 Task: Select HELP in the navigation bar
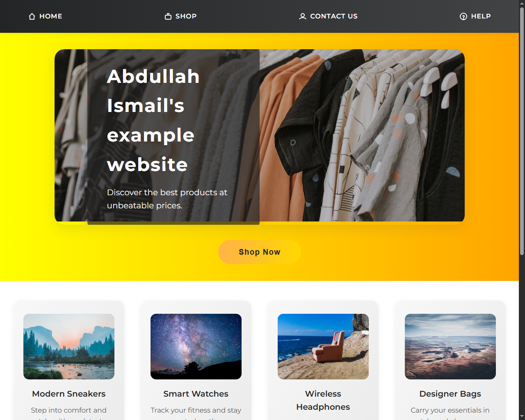pos(475,16)
